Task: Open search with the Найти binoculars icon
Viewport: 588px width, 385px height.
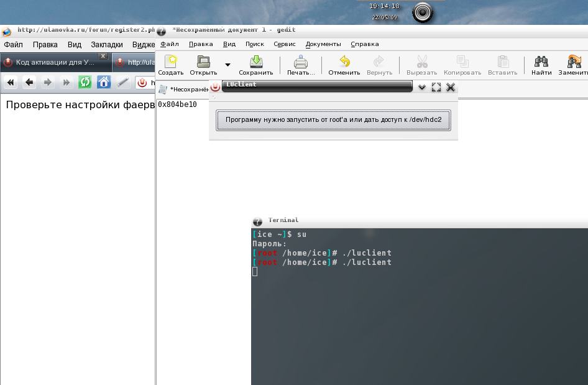Action: (x=541, y=62)
